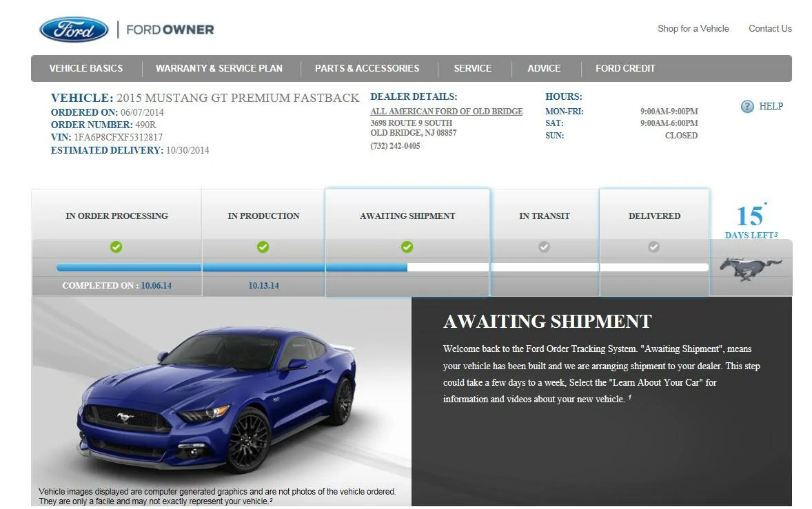Click the Shop for a Vehicle link
Screen dimensions: 812x509
[x=693, y=28]
